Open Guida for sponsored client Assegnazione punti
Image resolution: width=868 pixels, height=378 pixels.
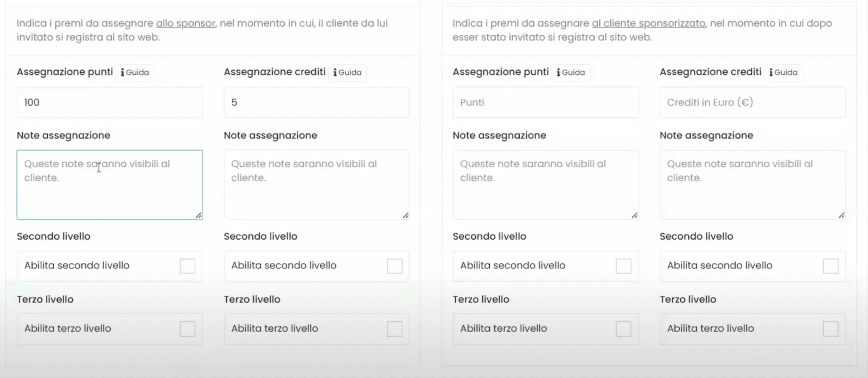pyautogui.click(x=571, y=73)
